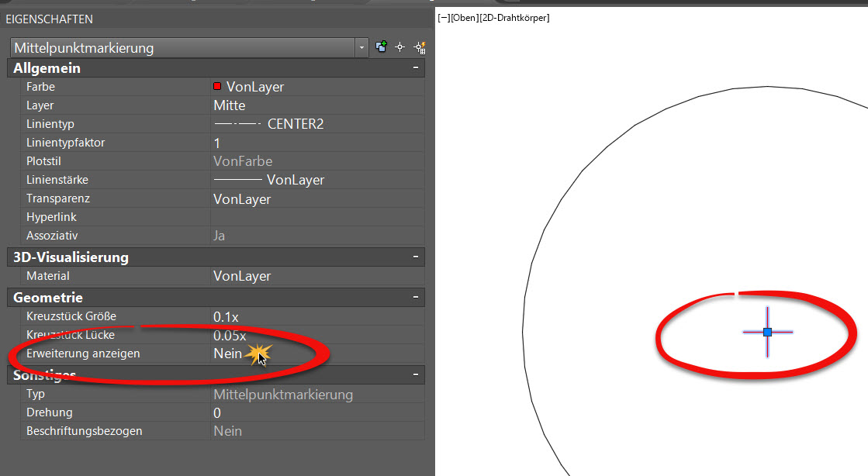Select the blue center mark grip

[x=767, y=332]
